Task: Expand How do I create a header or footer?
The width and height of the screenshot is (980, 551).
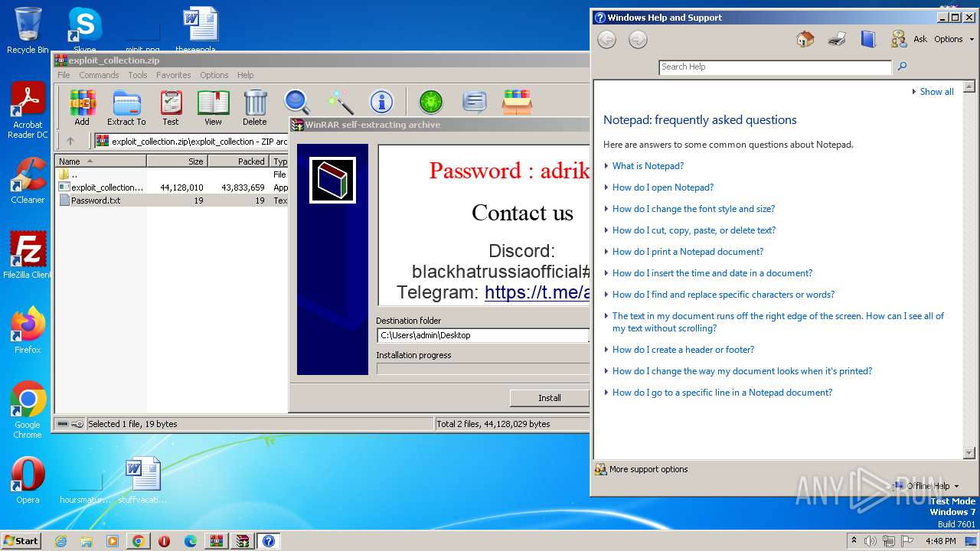Action: pos(683,350)
